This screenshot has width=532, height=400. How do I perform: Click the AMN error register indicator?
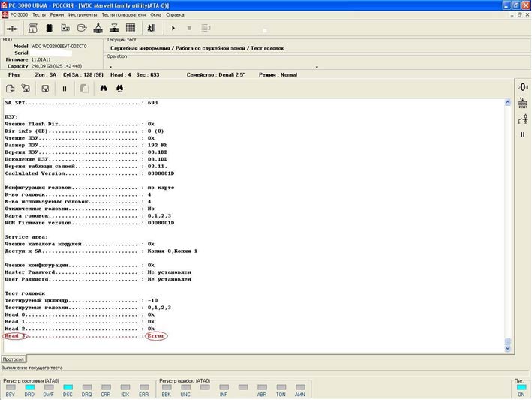300,387
